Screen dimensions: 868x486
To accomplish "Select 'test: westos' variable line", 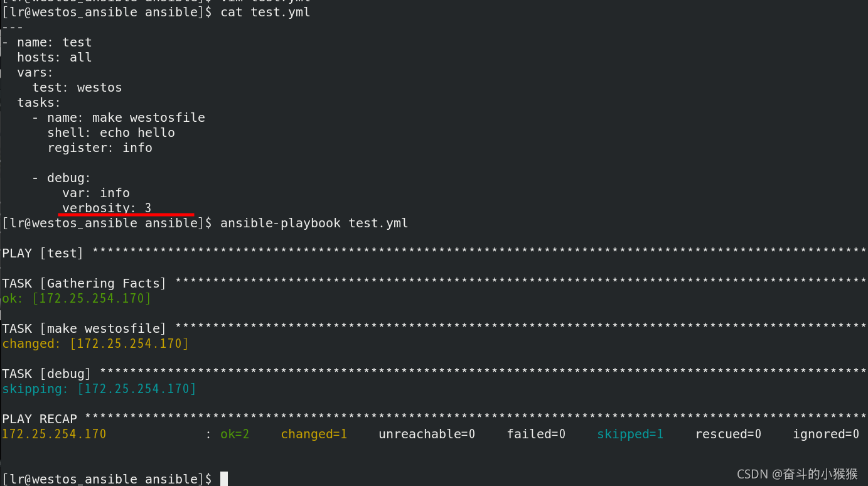I will (x=77, y=87).
